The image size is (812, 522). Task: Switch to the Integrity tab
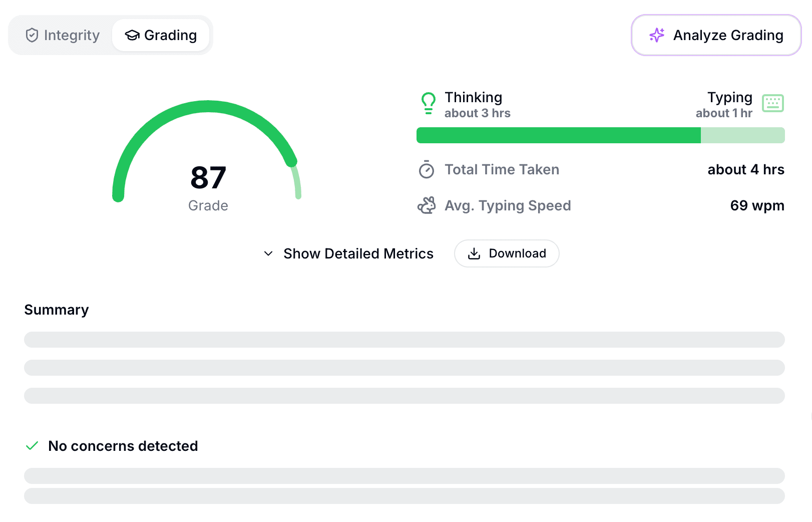pos(63,35)
